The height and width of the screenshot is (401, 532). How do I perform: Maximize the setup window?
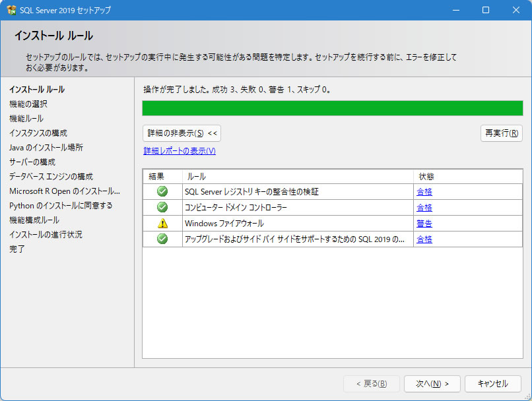click(486, 10)
